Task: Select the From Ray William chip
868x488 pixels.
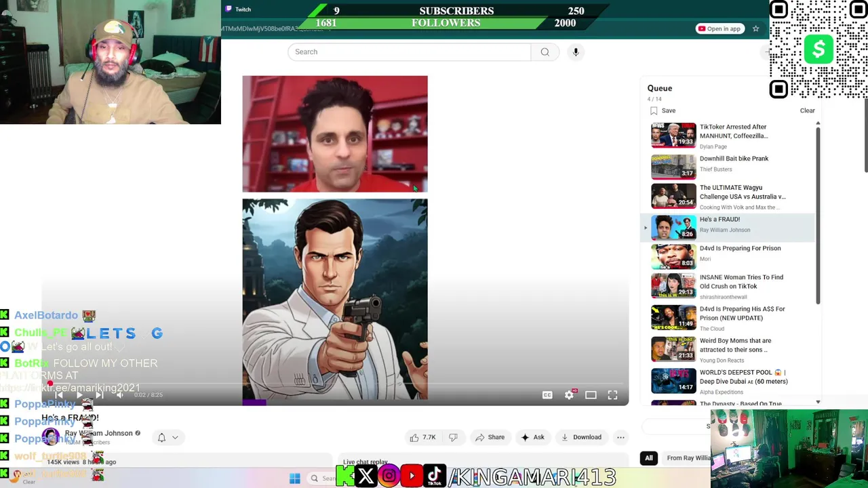Action: (x=689, y=458)
